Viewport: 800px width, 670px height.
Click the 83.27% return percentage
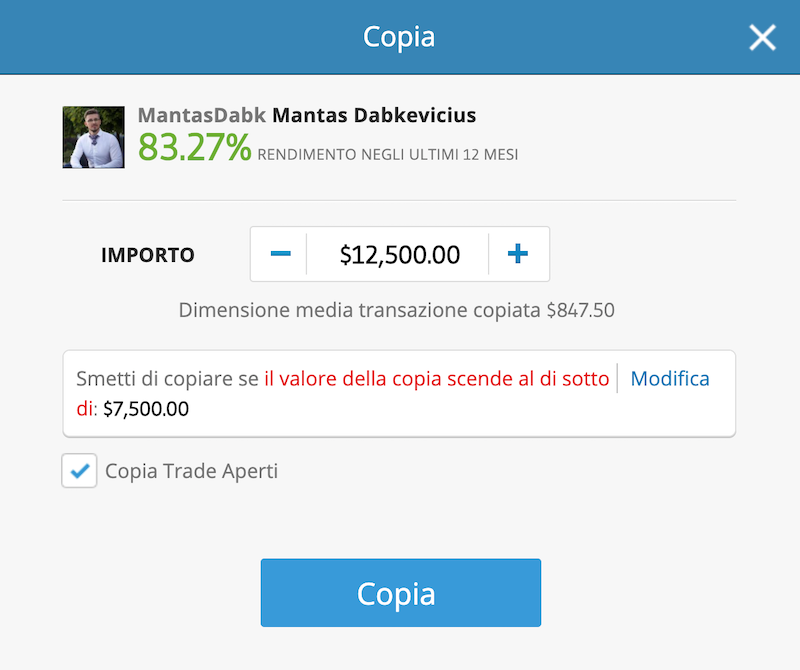point(194,147)
